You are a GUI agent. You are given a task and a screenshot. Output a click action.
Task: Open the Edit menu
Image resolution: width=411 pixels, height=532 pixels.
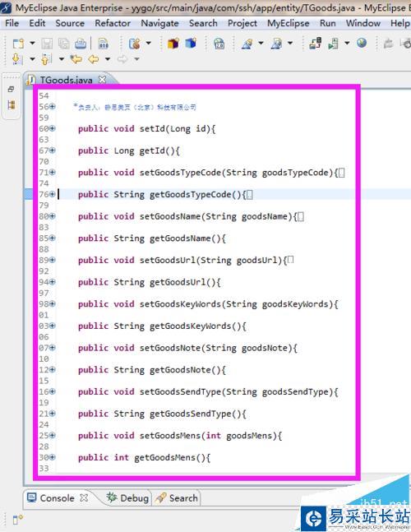click(x=37, y=23)
